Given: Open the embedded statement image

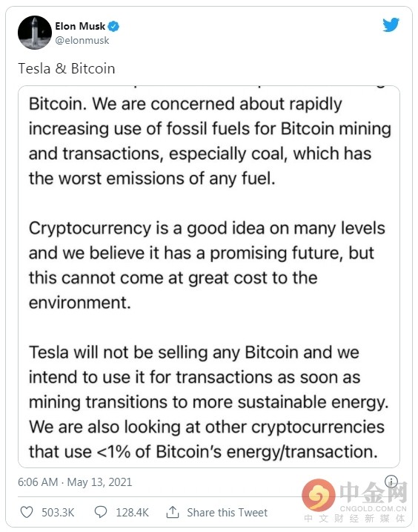Looking at the screenshot, I should click(209, 277).
